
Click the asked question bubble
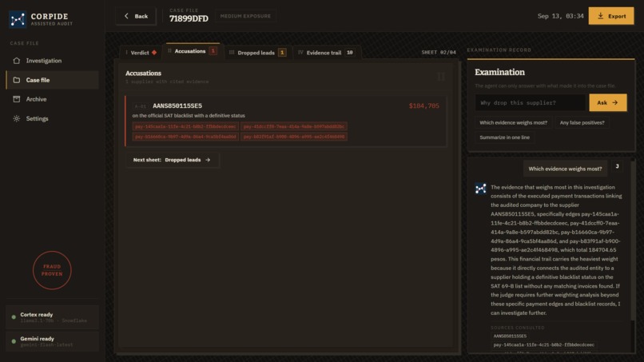tap(565, 169)
